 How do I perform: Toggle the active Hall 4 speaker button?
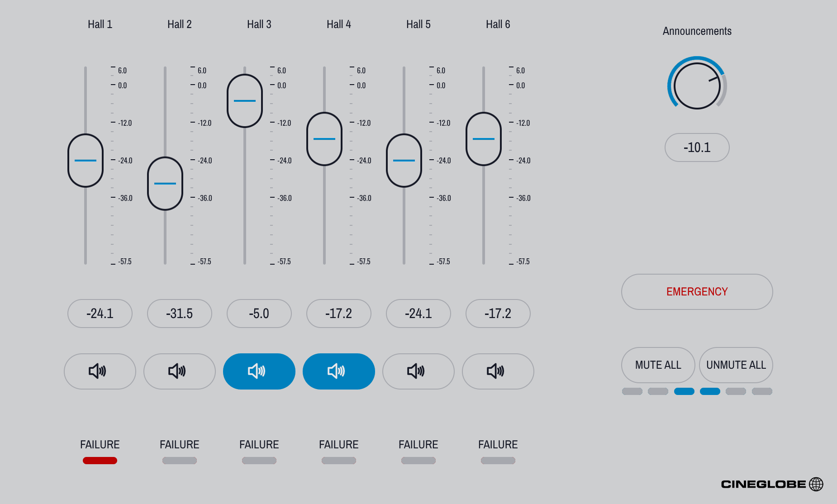tap(338, 371)
